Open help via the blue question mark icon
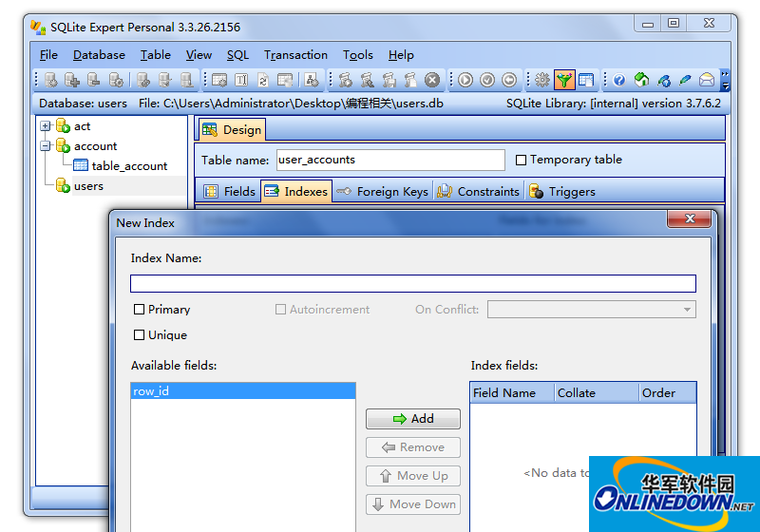 tap(619, 80)
